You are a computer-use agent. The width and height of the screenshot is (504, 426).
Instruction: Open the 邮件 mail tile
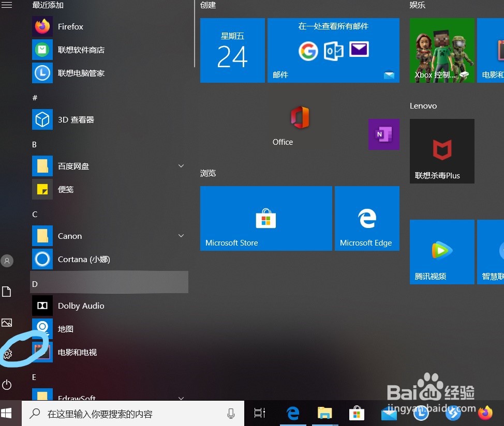tap(333, 50)
